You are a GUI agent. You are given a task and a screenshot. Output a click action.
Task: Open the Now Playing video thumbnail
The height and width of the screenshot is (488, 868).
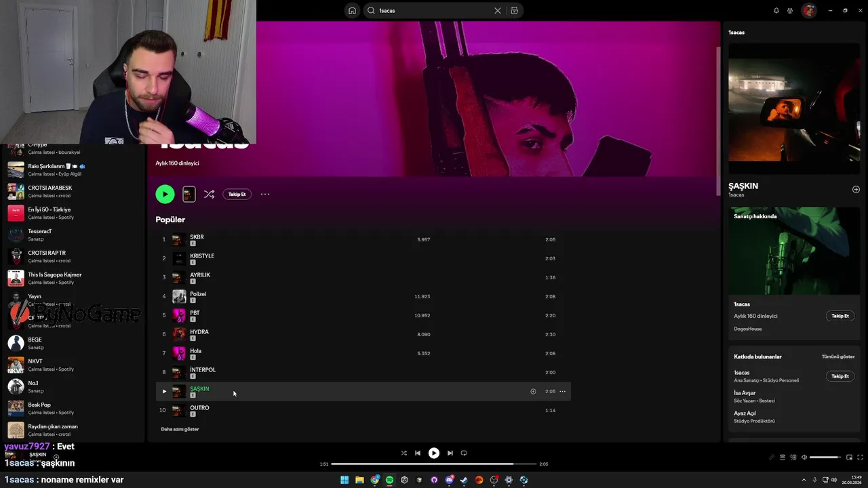pos(794,109)
